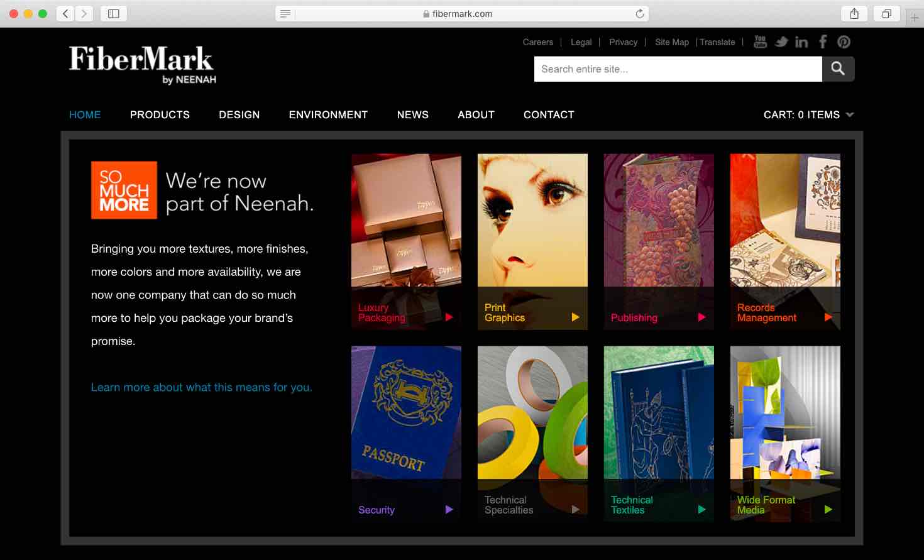924x560 pixels.
Task: Click the red arrow on Luxury Packaging
Action: tap(449, 317)
